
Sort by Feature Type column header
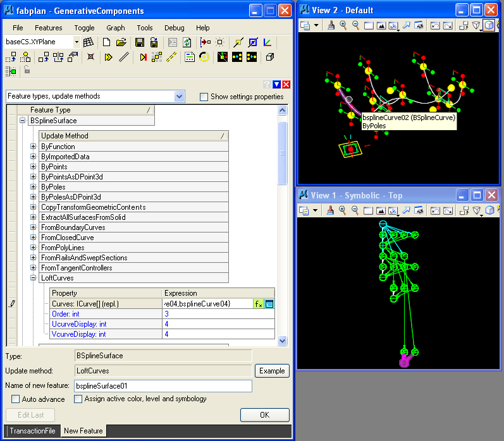tap(91, 110)
